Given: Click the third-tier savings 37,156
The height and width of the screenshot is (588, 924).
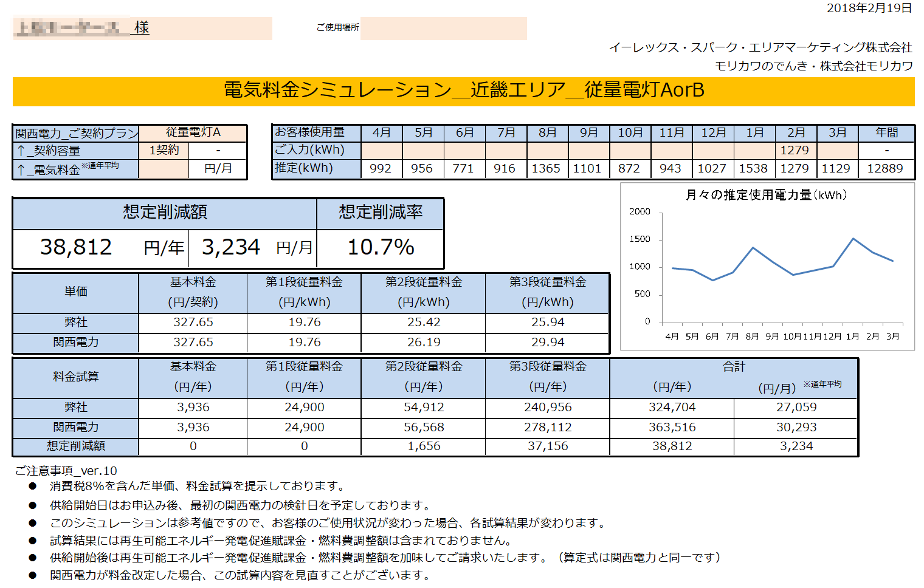Looking at the screenshot, I should (x=548, y=446).
